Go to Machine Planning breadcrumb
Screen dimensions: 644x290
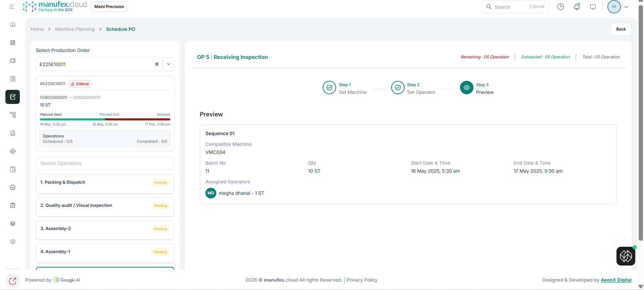[x=75, y=29]
